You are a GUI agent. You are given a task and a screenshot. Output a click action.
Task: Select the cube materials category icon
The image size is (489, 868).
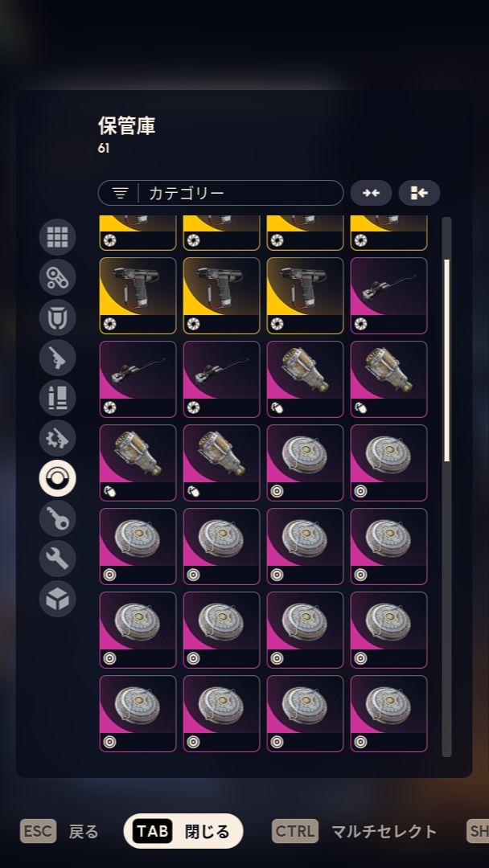[x=58, y=599]
